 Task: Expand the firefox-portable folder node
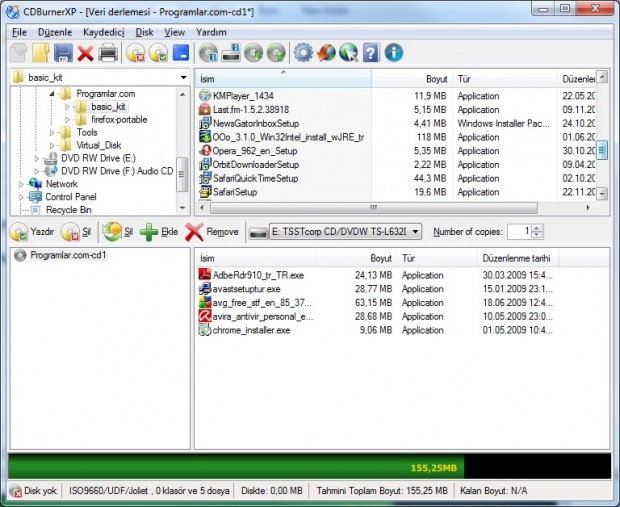coord(67,119)
